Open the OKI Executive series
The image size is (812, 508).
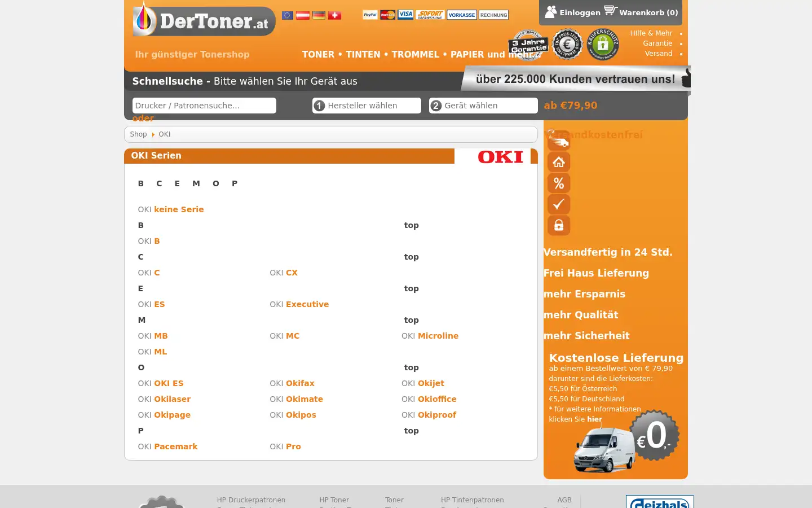pyautogui.click(x=299, y=304)
